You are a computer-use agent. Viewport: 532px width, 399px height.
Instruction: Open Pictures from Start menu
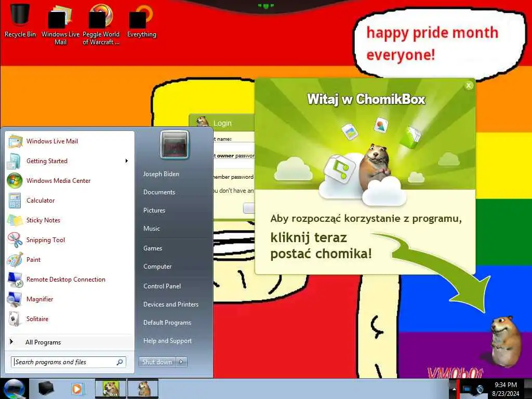click(x=154, y=210)
